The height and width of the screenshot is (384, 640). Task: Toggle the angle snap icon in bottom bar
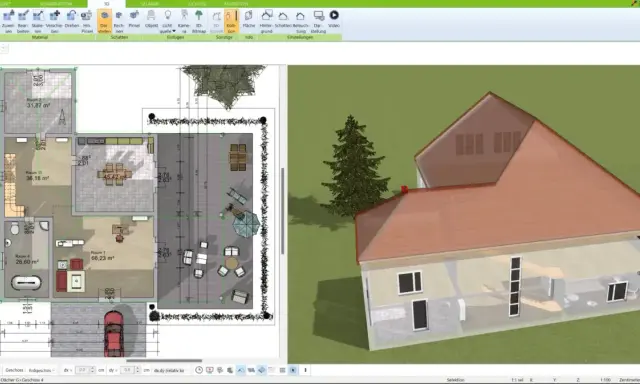tap(241, 370)
